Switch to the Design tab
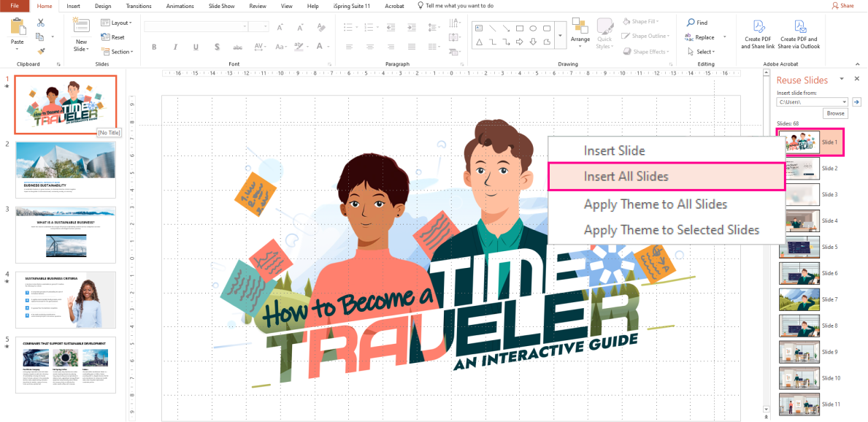This screenshot has height=422, width=868. pos(103,6)
